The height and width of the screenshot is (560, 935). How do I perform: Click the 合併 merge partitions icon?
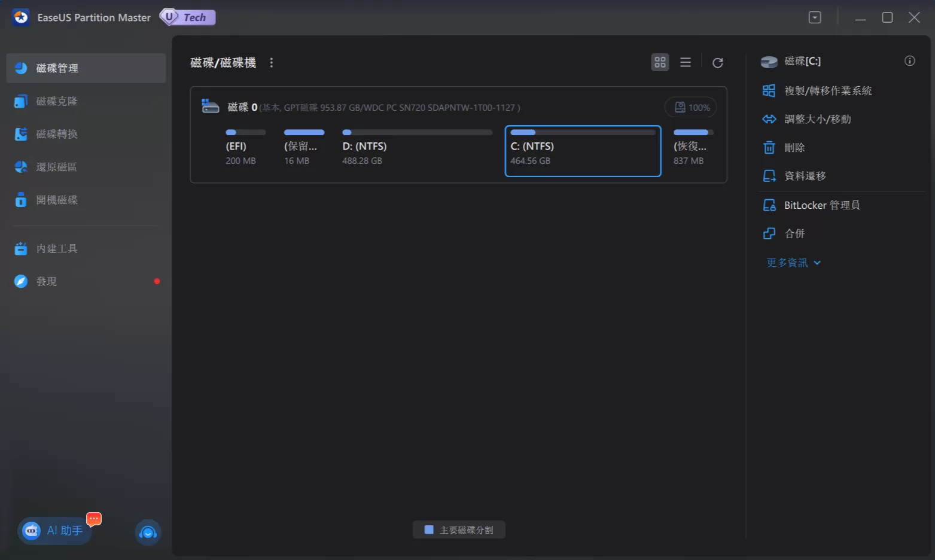[769, 234]
